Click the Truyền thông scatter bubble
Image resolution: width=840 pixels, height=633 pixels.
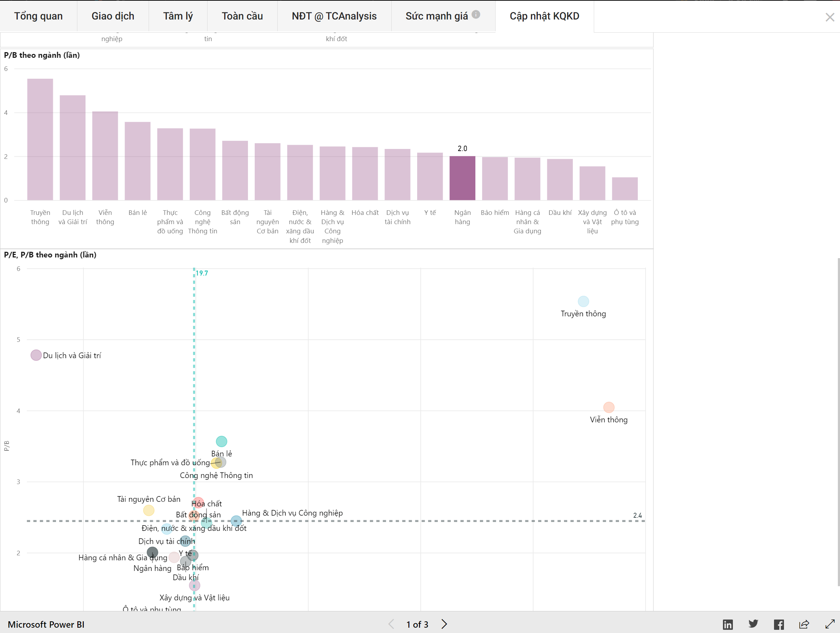[x=583, y=301]
